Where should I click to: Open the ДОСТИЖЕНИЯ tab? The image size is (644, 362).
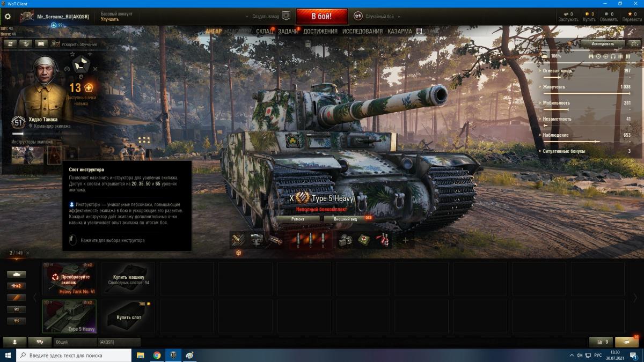320,31
